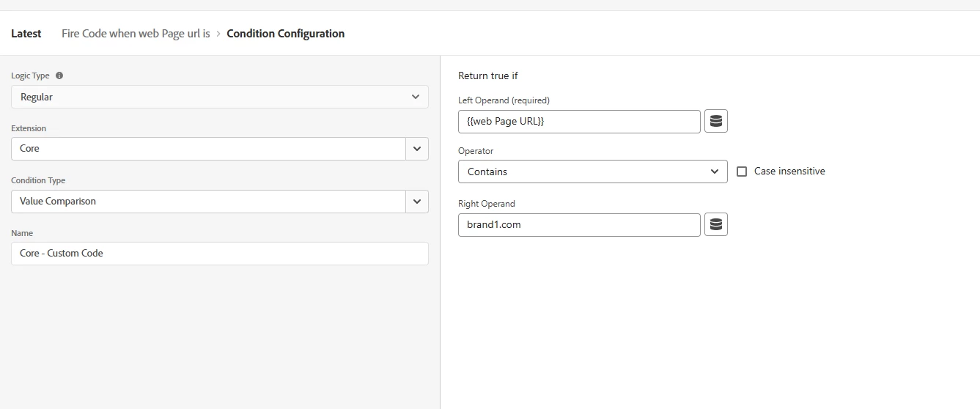Click the Extension text box showing "Core"
This screenshot has width=980, height=409.
[208, 149]
